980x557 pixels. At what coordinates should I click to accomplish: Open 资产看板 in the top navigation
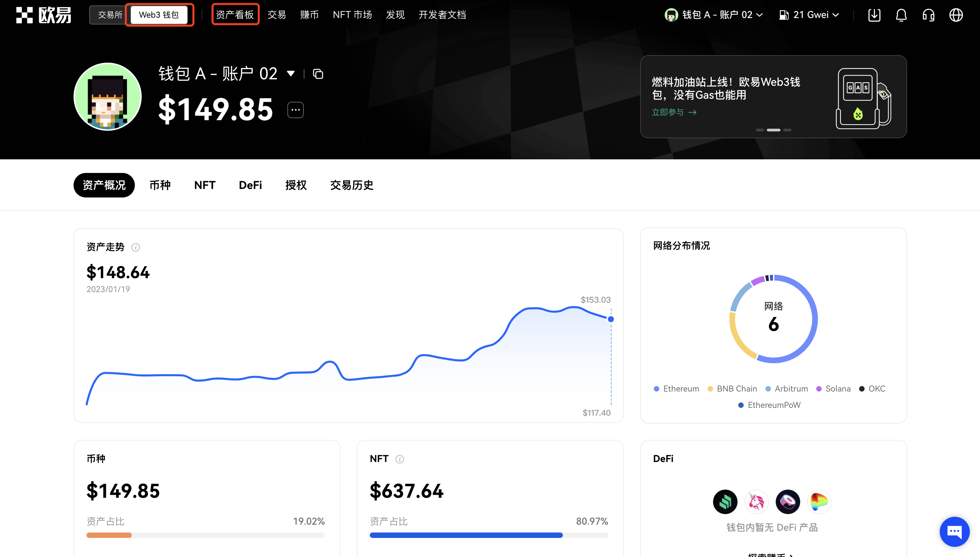(x=235, y=15)
